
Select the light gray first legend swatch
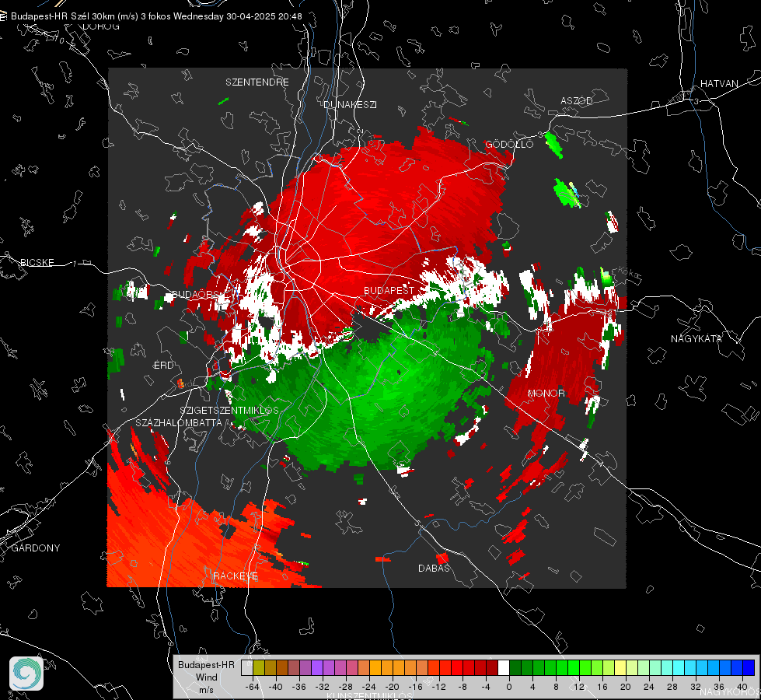click(x=246, y=667)
